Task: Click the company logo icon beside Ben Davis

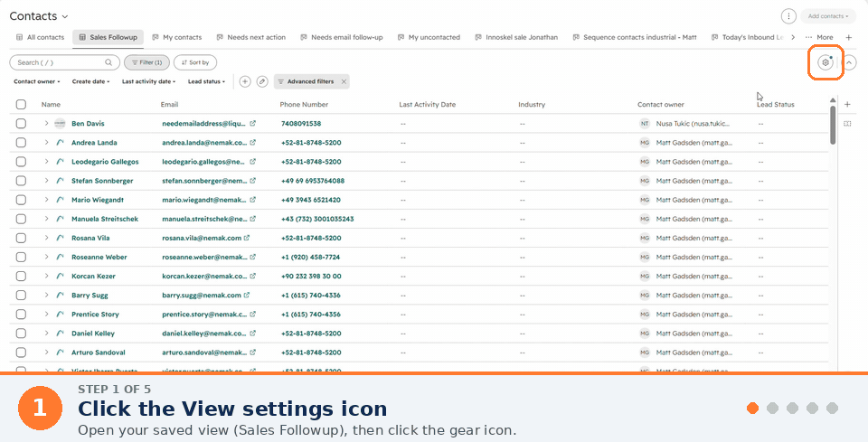Action: [x=60, y=123]
